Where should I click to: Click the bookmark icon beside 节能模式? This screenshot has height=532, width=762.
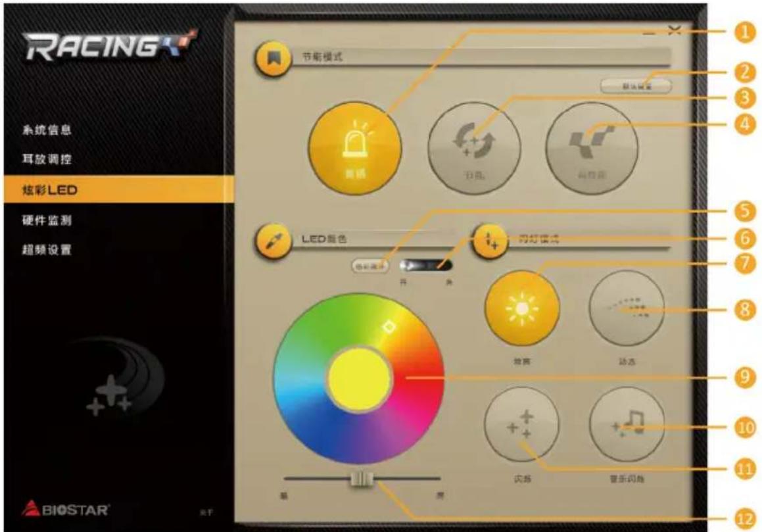273,59
